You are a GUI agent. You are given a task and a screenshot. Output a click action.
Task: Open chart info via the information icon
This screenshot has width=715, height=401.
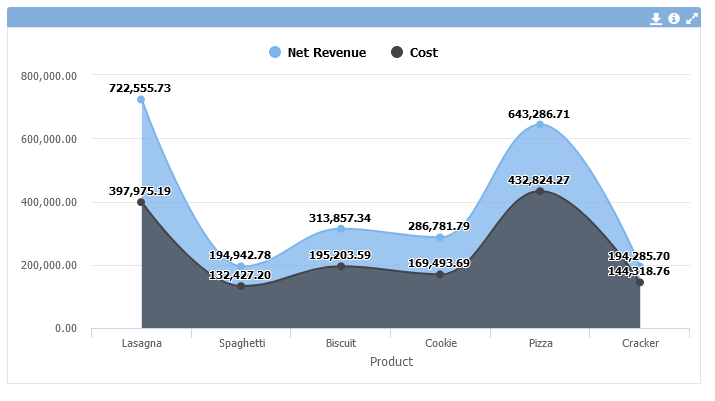pyautogui.click(x=674, y=18)
